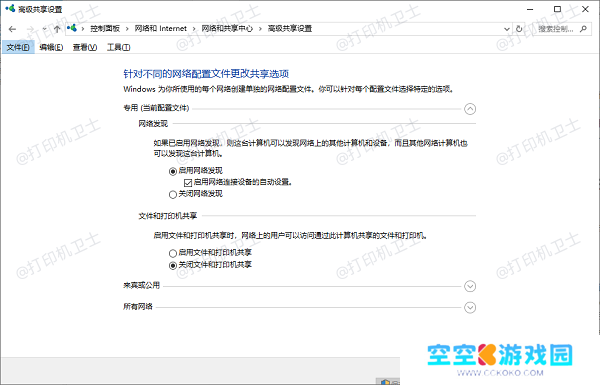Toggle 启用网络连接设备的自动设置 checkbox
Image resolution: width=600 pixels, height=385 pixels.
[188, 183]
